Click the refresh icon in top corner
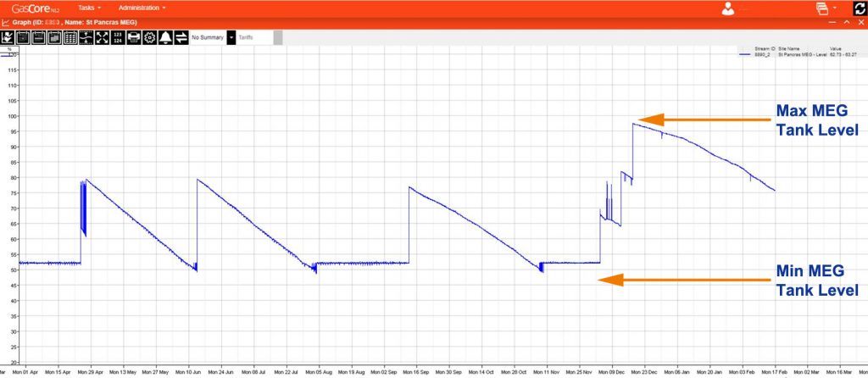This screenshot has width=868, height=378. click(x=860, y=8)
